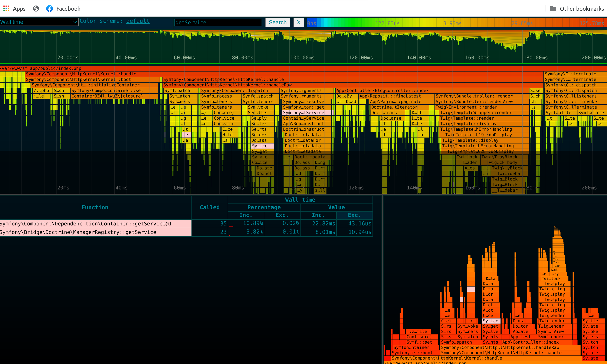Sort by the Percentage Inc. column header
The image size is (607, 364).
pos(246,215)
